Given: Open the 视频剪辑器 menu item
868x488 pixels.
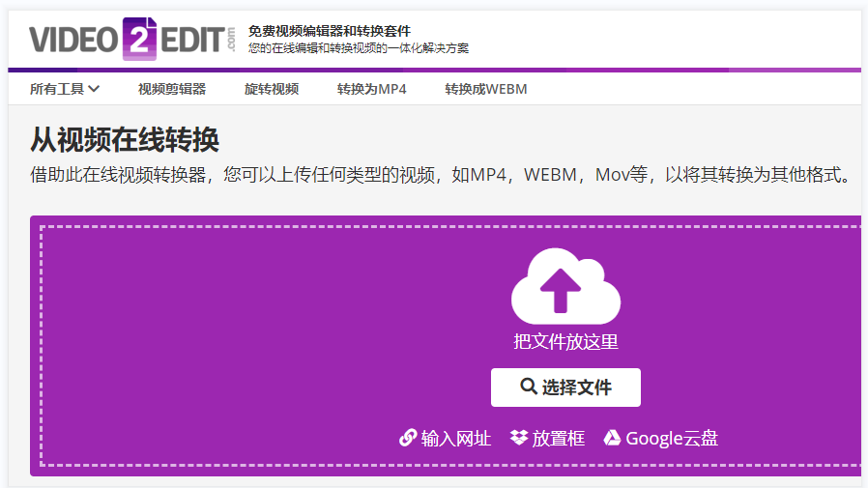Looking at the screenshot, I should (x=172, y=89).
